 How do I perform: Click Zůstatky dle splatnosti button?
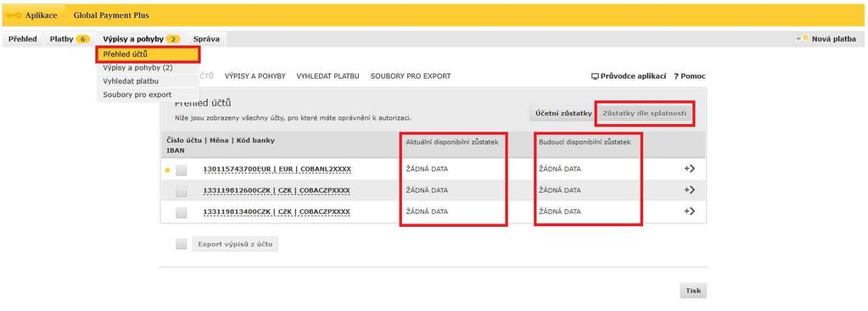pyautogui.click(x=645, y=113)
